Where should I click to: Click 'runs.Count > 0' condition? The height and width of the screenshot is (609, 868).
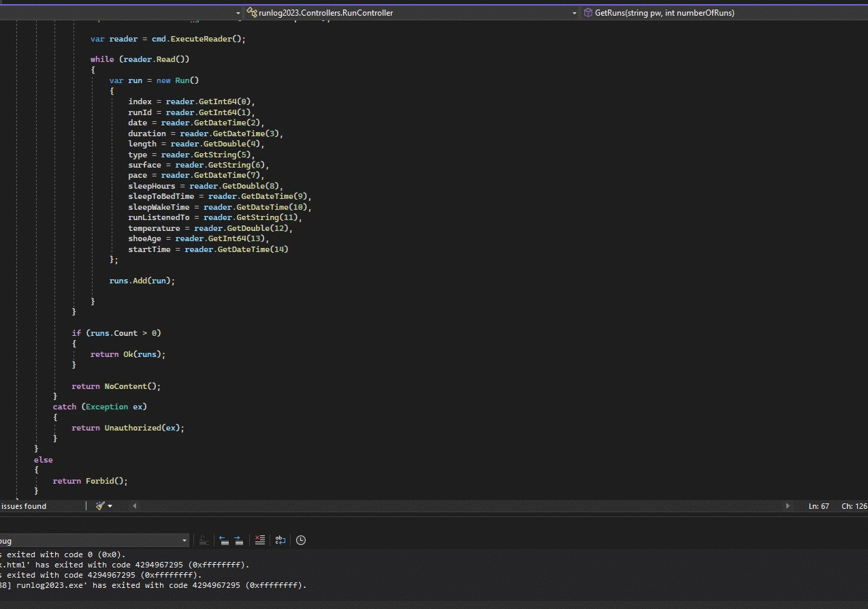[x=123, y=333]
